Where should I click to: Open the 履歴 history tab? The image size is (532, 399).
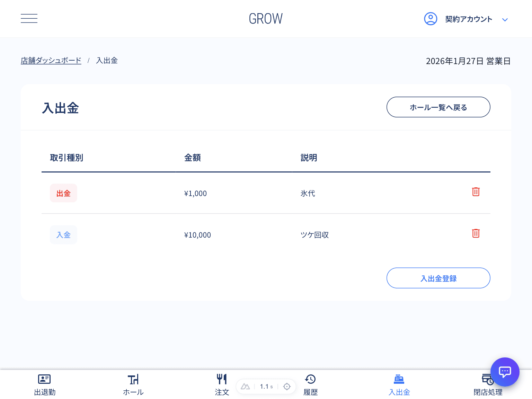click(x=310, y=385)
